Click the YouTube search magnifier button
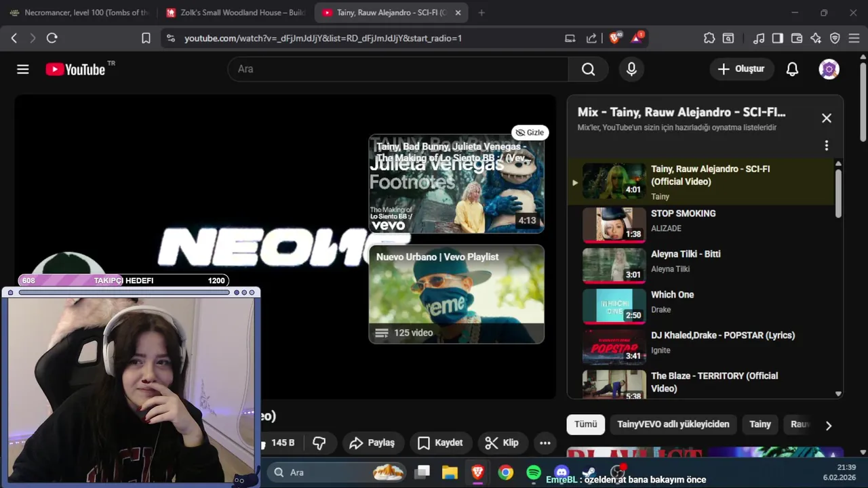Image resolution: width=868 pixels, height=488 pixels. (588, 69)
